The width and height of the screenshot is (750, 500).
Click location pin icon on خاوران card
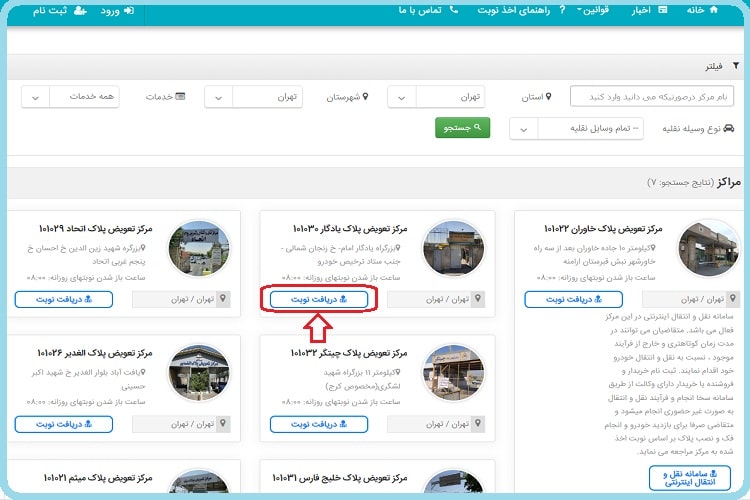tap(733, 299)
